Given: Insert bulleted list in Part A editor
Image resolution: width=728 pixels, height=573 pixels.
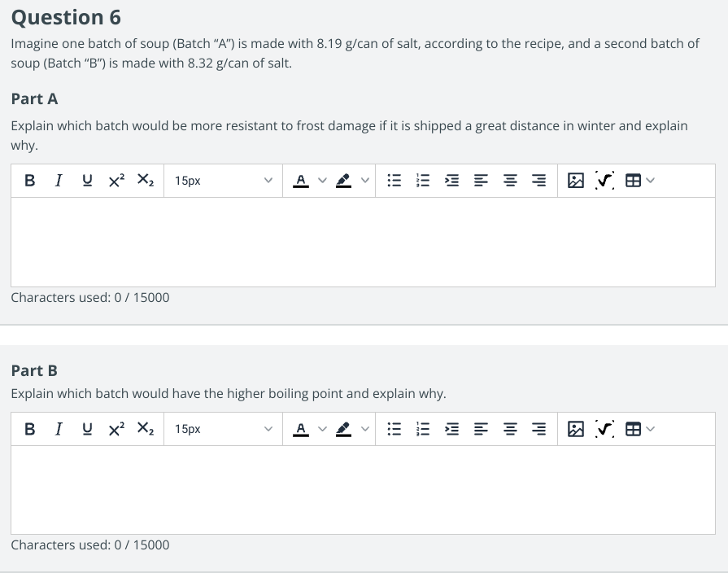Looking at the screenshot, I should [395, 181].
